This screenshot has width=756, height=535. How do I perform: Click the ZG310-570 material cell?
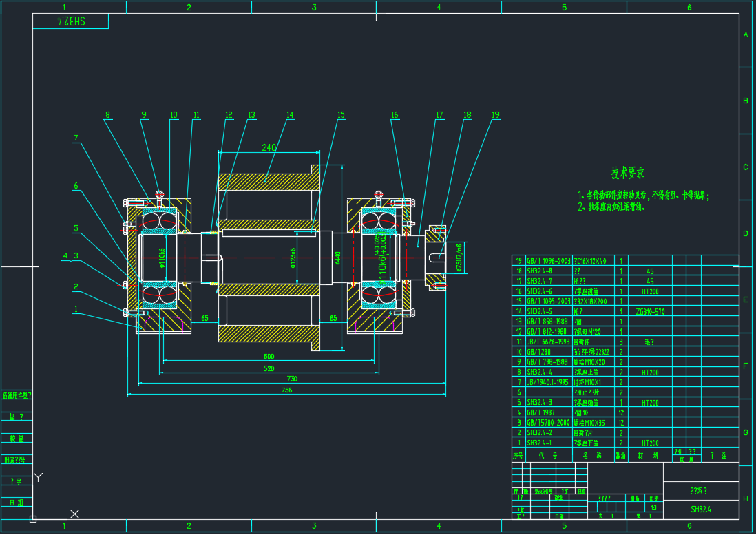(650, 311)
